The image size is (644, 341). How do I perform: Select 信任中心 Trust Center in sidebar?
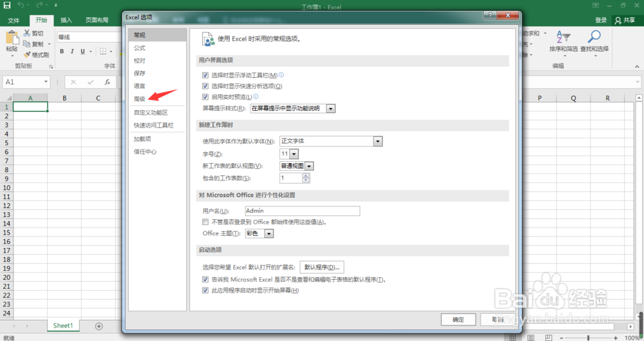[145, 151]
